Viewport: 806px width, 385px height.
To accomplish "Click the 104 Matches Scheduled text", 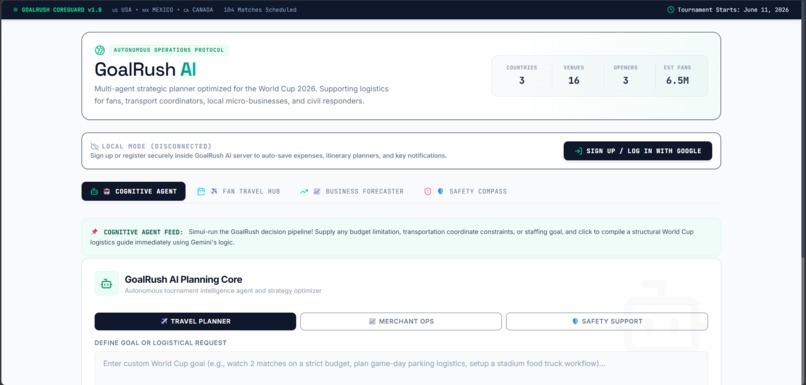I will [x=260, y=10].
